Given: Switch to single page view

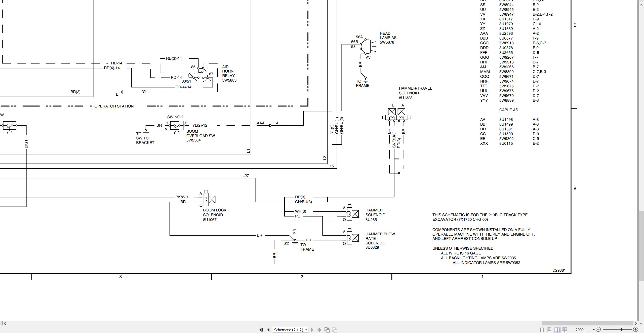Looking at the screenshot, I should pyautogui.click(x=542, y=330).
